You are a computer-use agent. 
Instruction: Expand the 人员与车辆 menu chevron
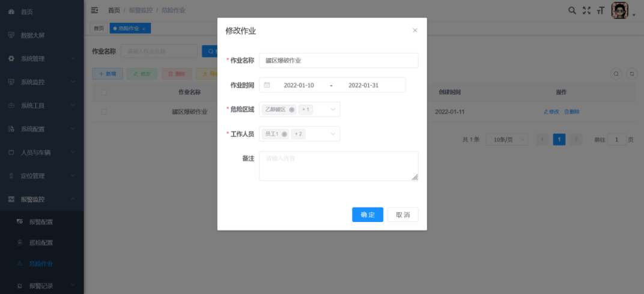[x=73, y=152]
